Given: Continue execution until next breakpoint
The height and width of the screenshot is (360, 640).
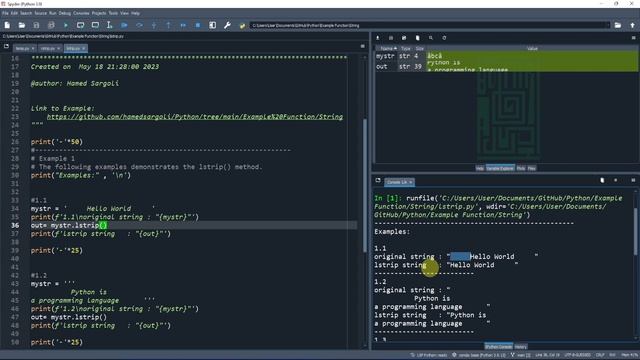Looking at the screenshot, I should [183, 25].
